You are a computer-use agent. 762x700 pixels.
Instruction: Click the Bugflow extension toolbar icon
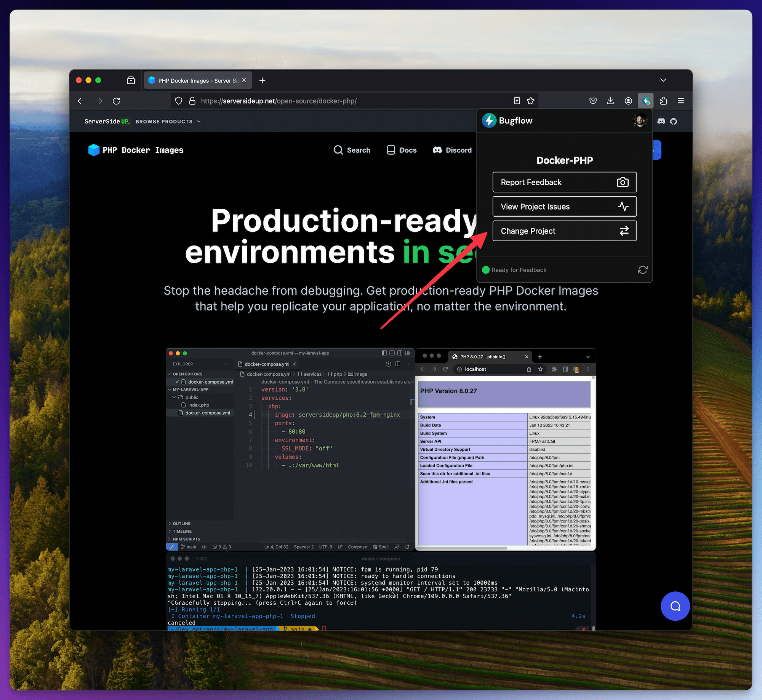click(646, 101)
